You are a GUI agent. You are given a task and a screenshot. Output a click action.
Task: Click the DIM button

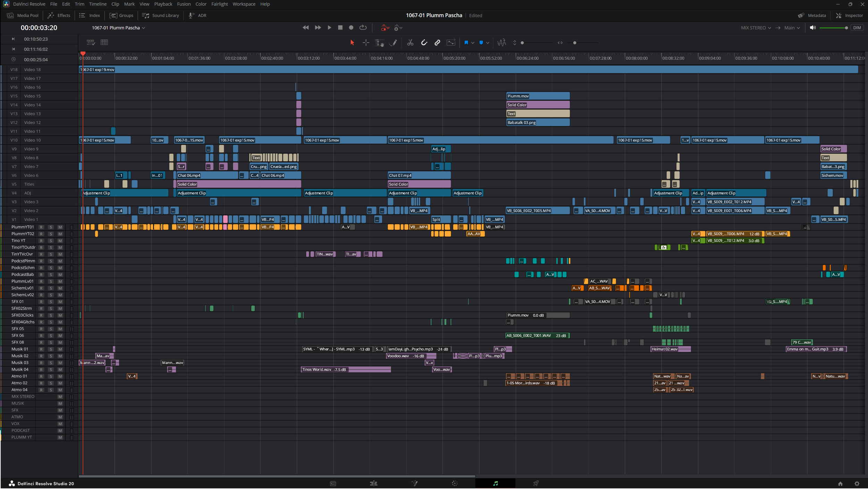(857, 28)
